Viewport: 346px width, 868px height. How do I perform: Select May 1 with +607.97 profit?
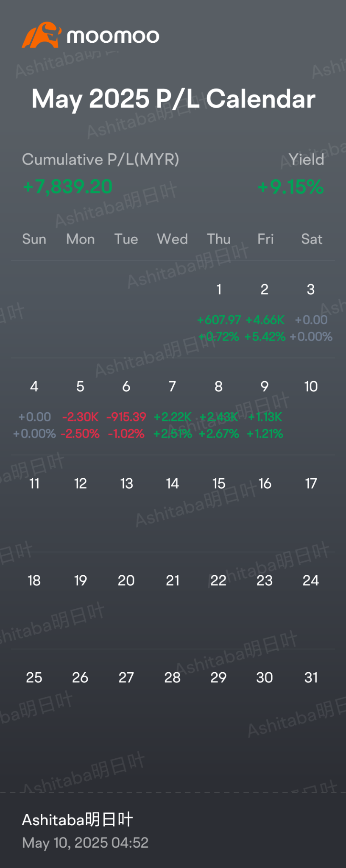click(x=219, y=313)
